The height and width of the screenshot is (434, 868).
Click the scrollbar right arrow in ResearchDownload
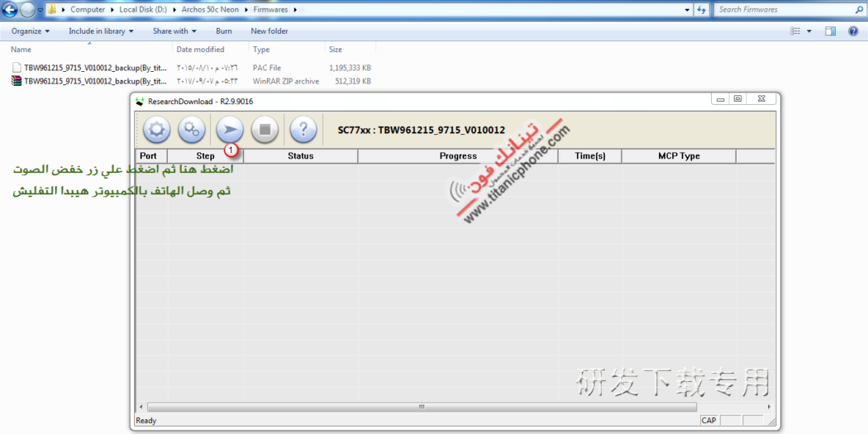tap(770, 407)
